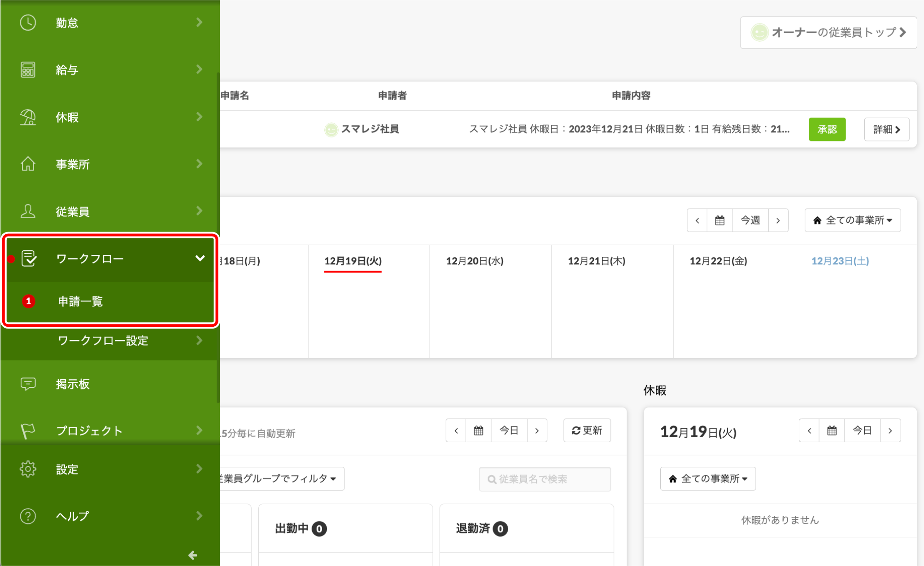Select 申請一覧 menu item
Viewport: 924px width, 566px height.
(x=81, y=301)
